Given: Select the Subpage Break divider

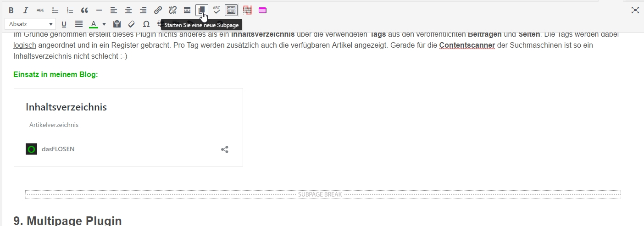Looking at the screenshot, I should [x=322, y=194].
